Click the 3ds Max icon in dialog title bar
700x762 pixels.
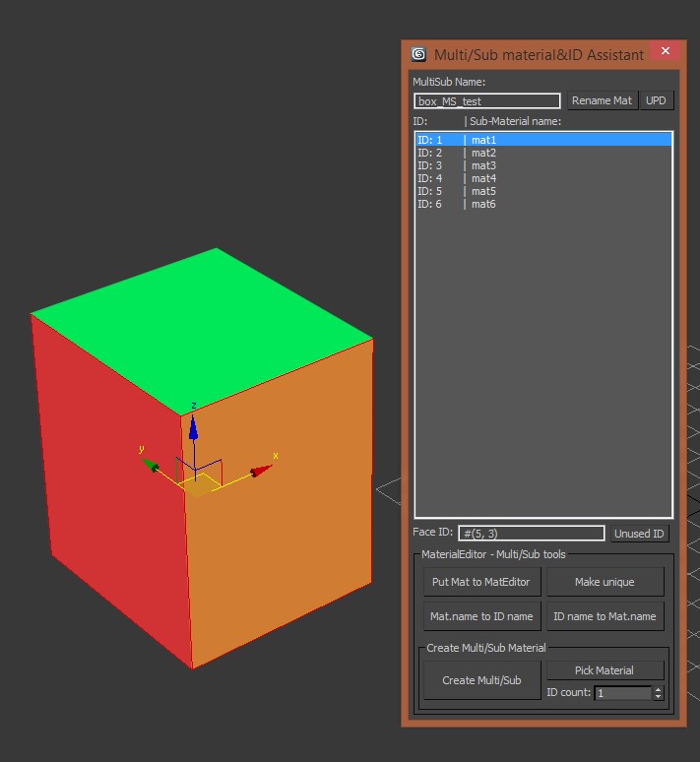point(419,54)
